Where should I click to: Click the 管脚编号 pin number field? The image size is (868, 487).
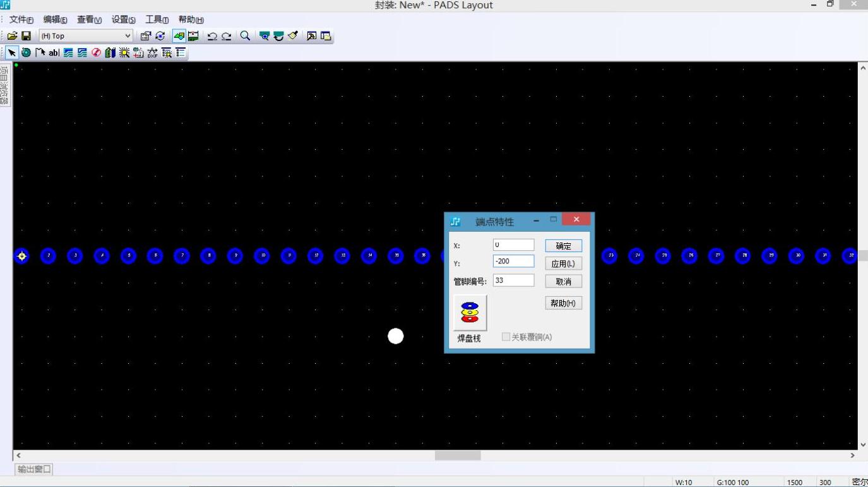pos(513,280)
